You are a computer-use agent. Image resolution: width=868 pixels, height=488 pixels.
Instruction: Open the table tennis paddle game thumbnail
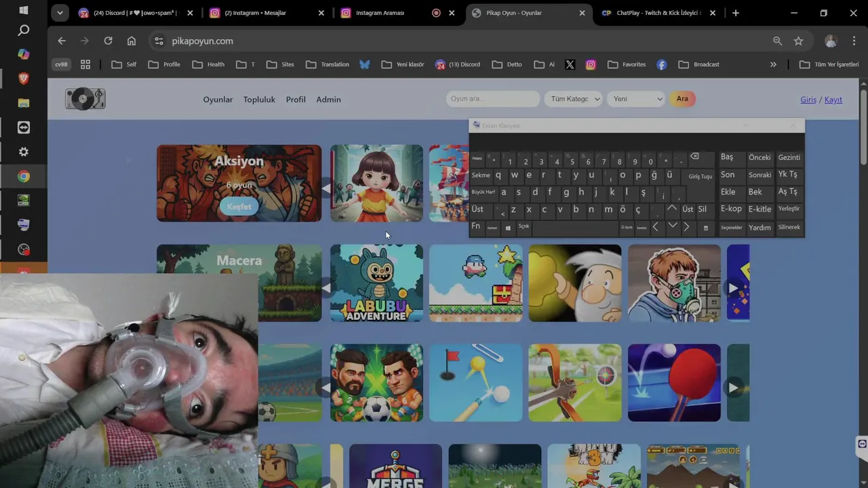pyautogui.click(x=674, y=382)
